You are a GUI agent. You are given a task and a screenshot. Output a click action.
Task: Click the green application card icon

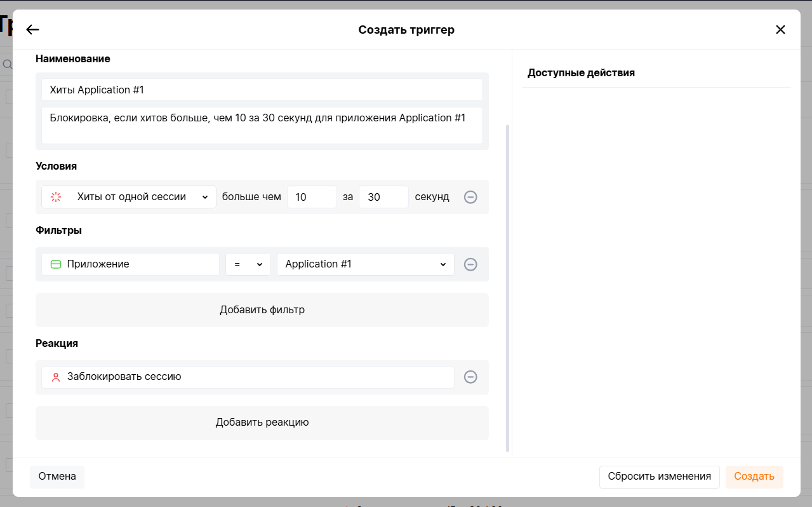point(56,264)
